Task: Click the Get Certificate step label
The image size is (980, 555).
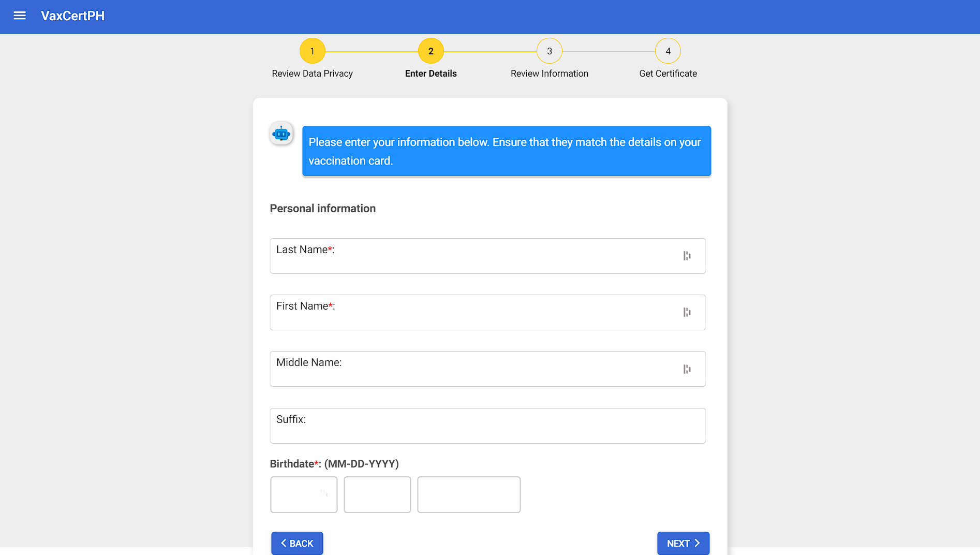Action: [x=668, y=74]
